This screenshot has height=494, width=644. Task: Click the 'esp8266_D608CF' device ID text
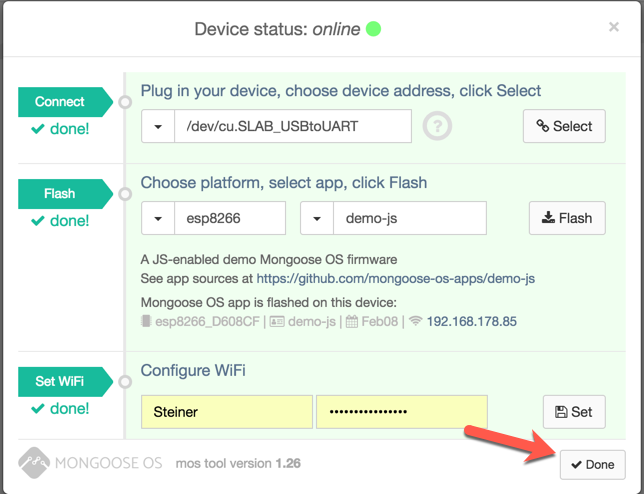coord(207,321)
